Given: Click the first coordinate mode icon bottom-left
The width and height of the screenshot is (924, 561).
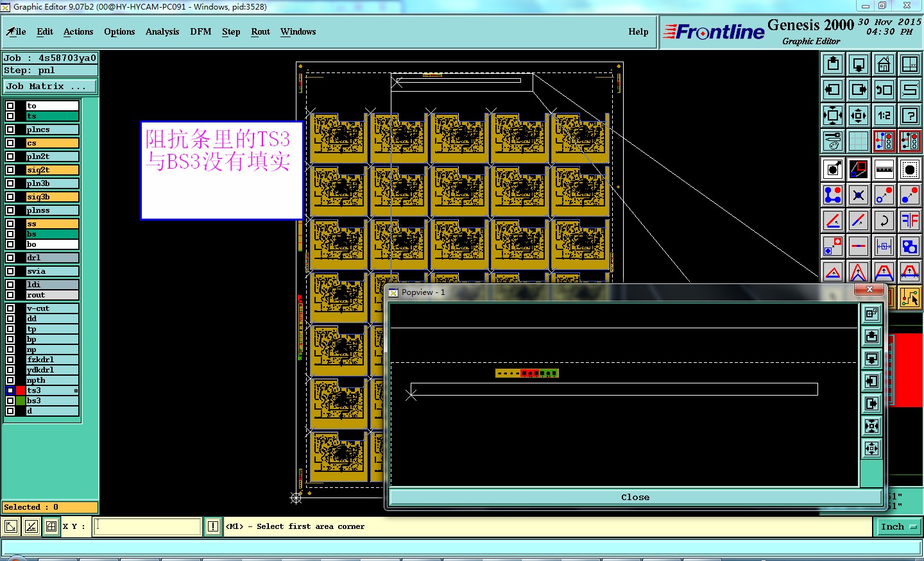Looking at the screenshot, I should [x=11, y=526].
